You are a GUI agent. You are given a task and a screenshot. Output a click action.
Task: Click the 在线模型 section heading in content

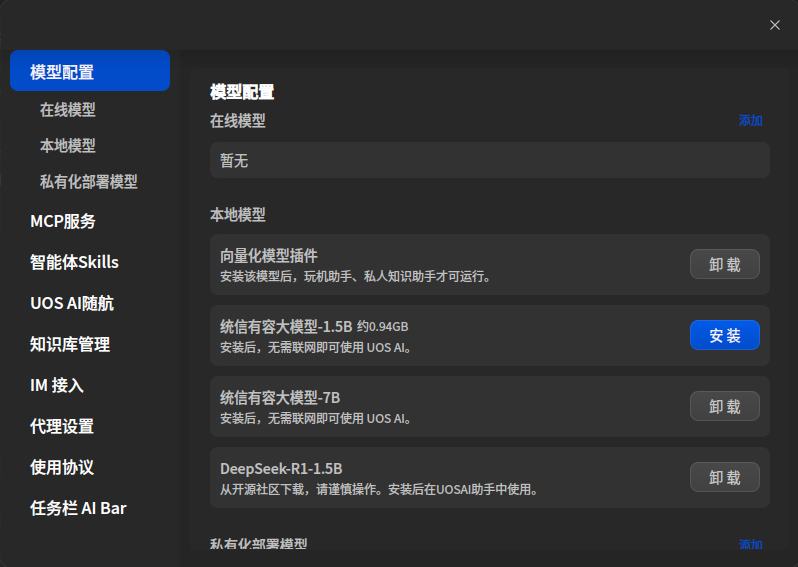pos(238,121)
